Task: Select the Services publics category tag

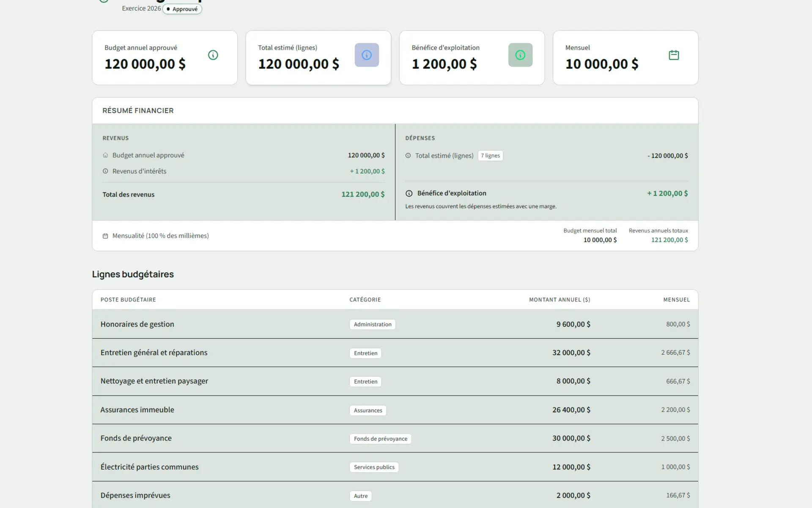Action: coord(374,467)
